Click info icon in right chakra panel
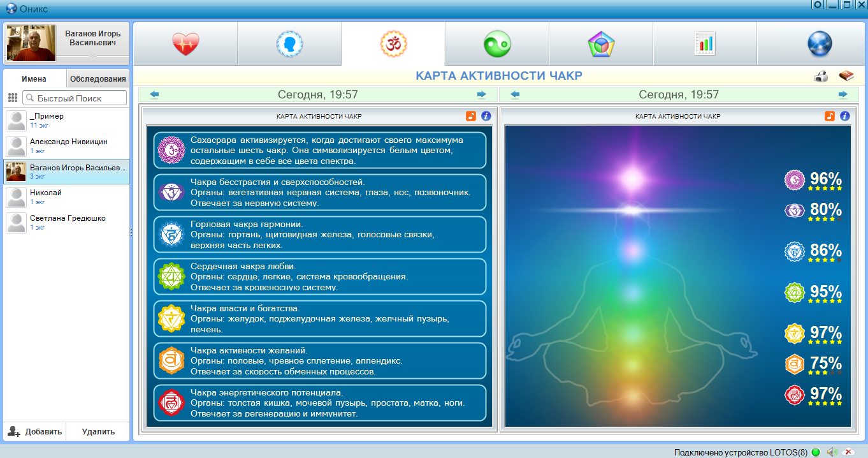 (x=845, y=116)
